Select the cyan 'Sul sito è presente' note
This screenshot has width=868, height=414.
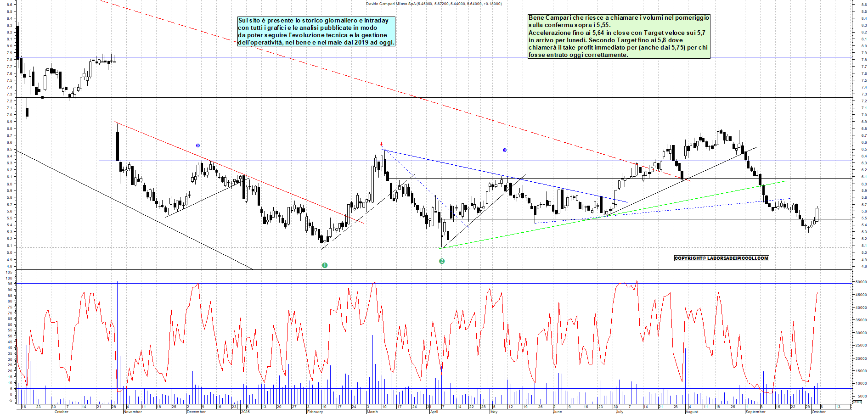pos(316,32)
